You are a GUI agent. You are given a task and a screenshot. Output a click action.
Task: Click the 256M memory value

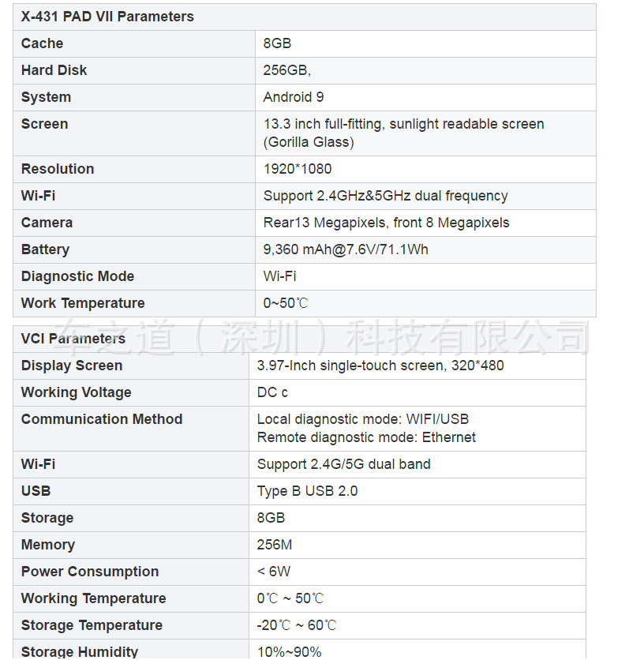pos(273,545)
